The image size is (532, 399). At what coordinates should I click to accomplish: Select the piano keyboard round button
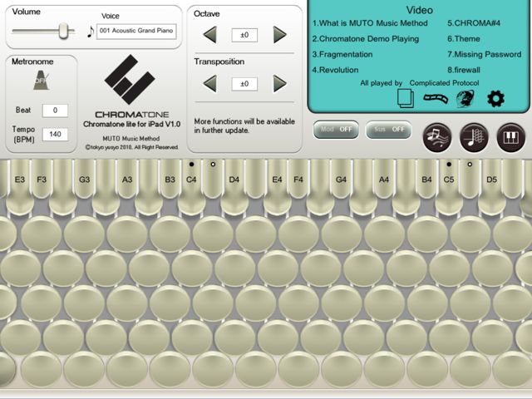tap(510, 137)
